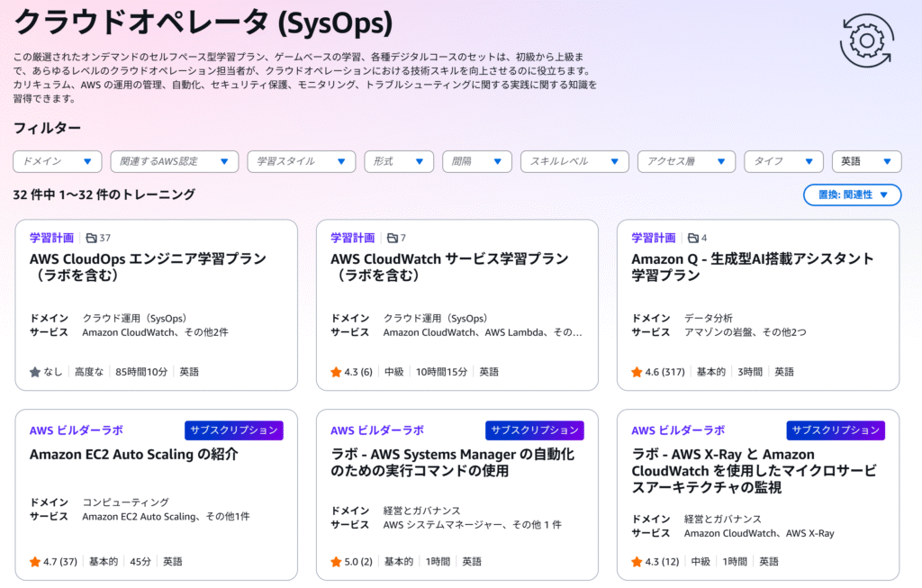Open the 学習スタイル filter dropdown

coord(301,161)
